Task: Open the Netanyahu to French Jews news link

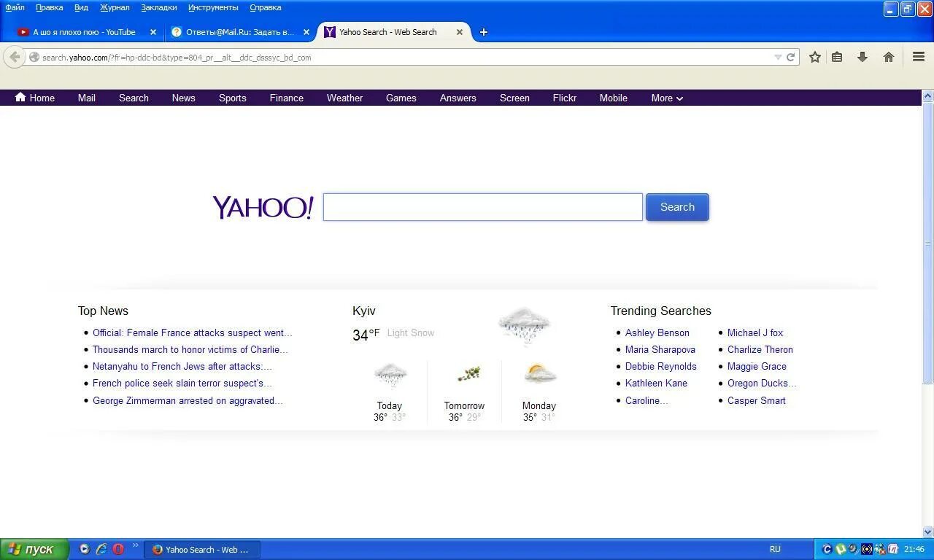Action: [x=182, y=366]
